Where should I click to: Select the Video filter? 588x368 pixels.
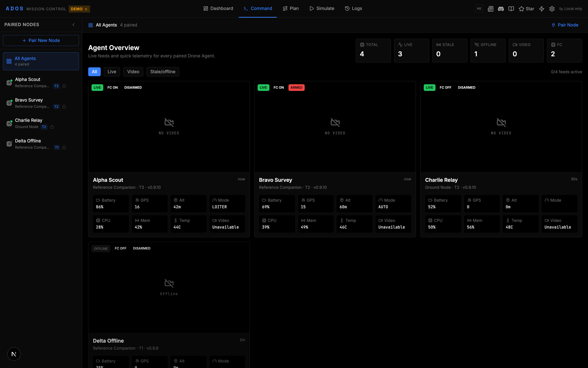click(x=133, y=72)
